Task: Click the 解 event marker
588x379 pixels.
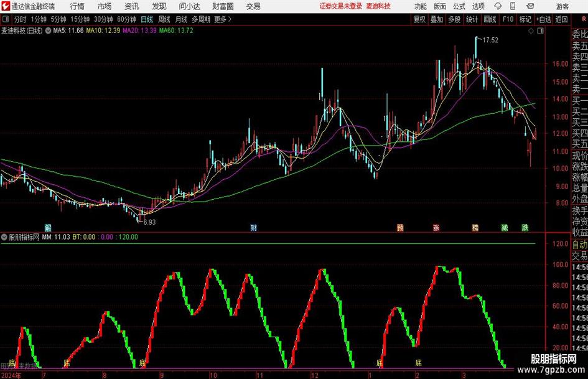Action: [48, 228]
